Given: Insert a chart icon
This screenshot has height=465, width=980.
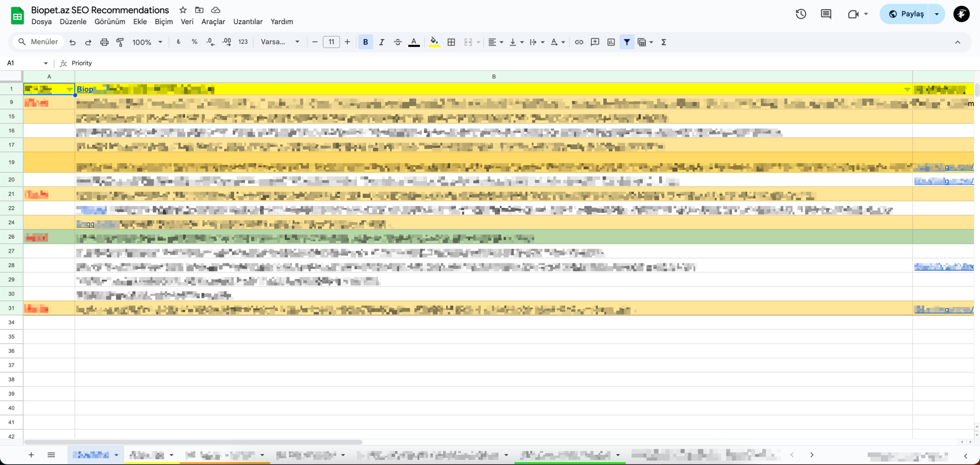Looking at the screenshot, I should point(611,42).
